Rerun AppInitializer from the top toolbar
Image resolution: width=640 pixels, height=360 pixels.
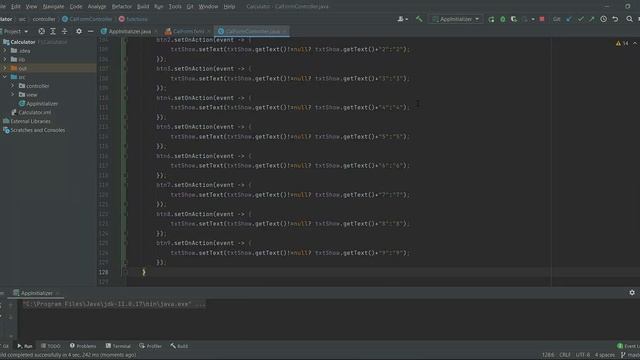[491, 19]
